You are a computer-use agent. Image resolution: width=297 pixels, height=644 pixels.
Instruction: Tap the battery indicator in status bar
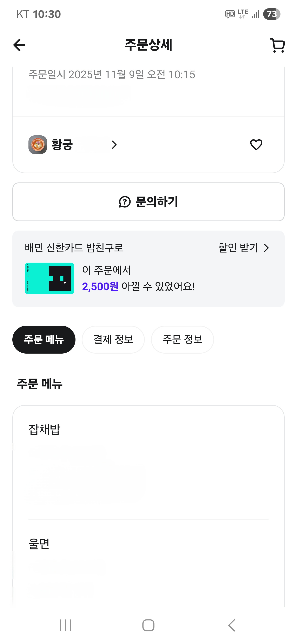(x=271, y=14)
